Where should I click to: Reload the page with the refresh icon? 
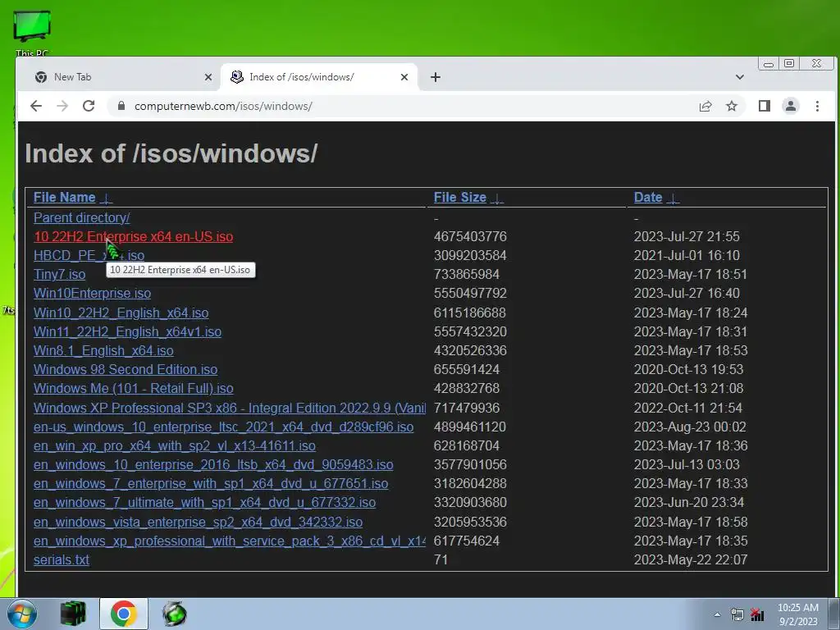89,106
